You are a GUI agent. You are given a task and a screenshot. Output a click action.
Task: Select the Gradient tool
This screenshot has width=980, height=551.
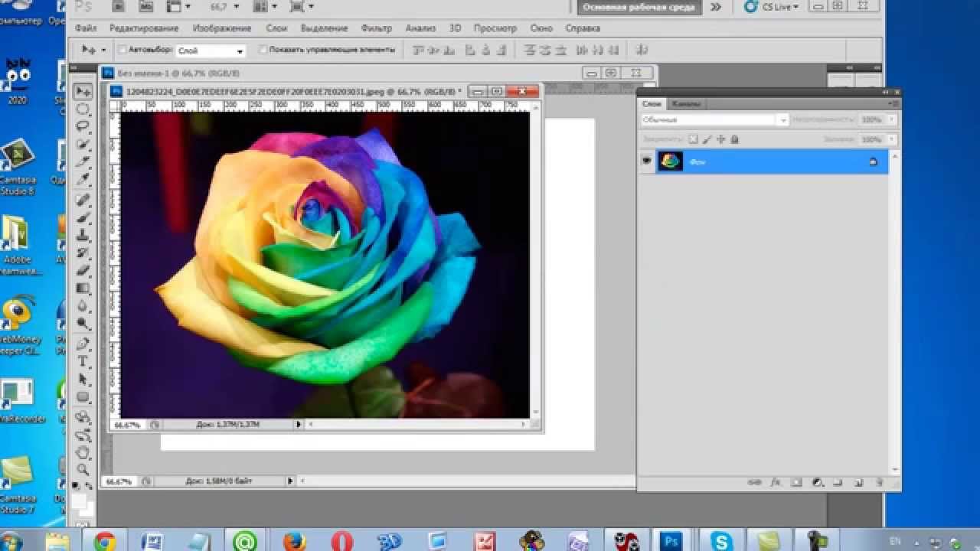[83, 289]
